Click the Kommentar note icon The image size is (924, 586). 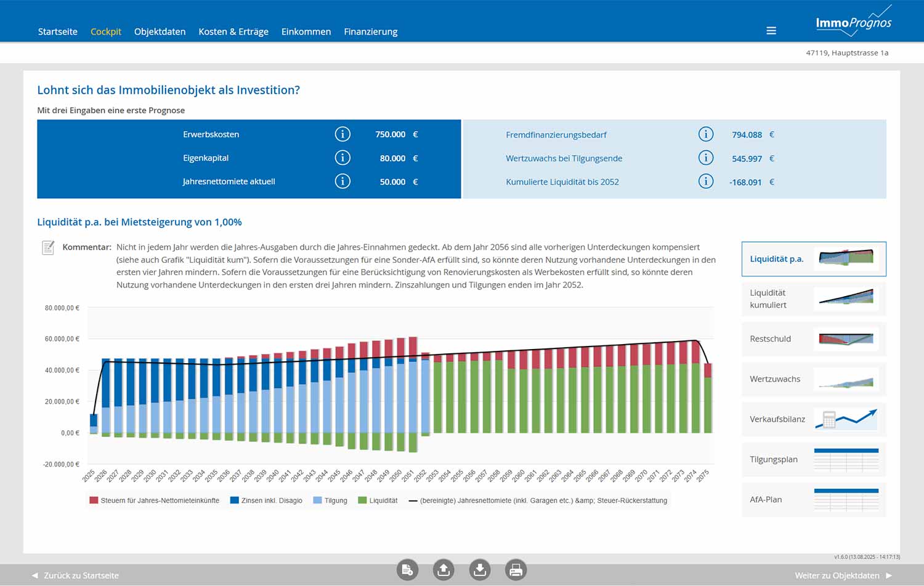48,248
